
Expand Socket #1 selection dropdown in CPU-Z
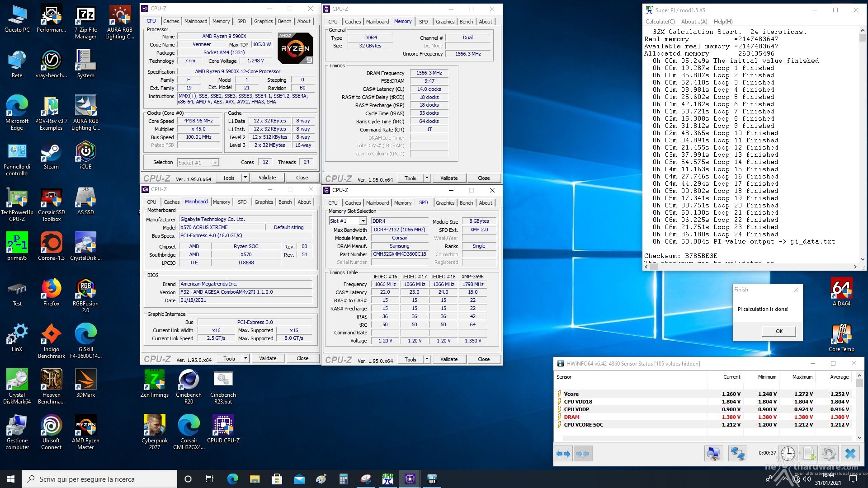(x=215, y=162)
